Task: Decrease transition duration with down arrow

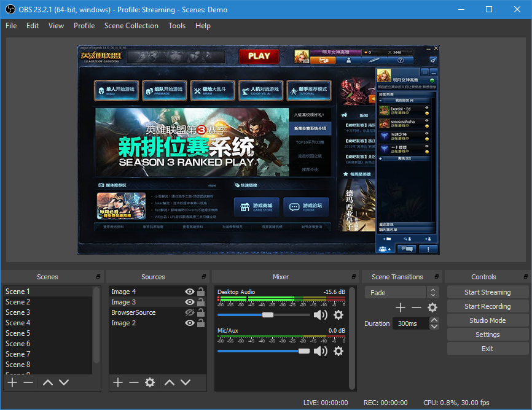Action: pos(434,327)
